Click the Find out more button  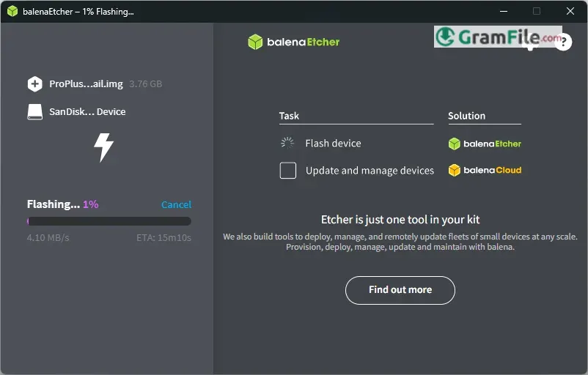click(400, 290)
